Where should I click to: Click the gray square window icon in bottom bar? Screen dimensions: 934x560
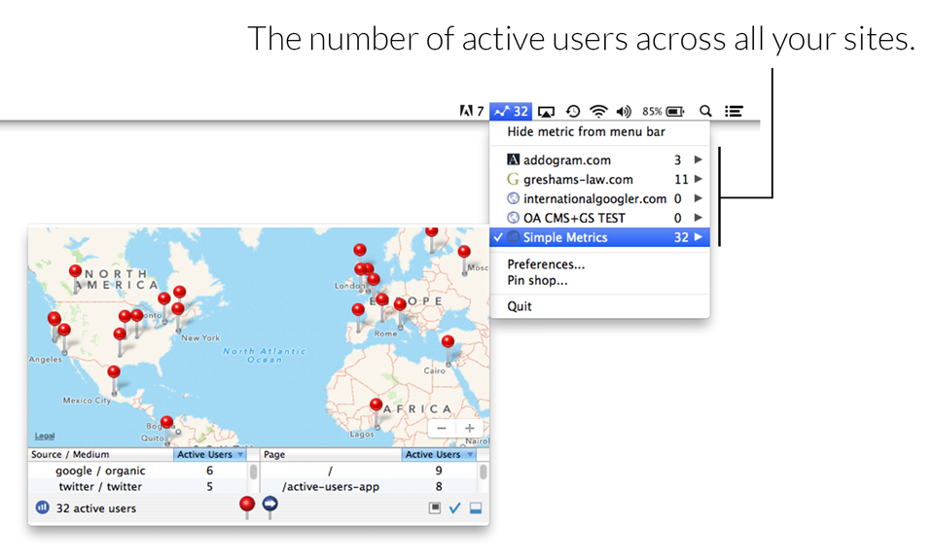click(435, 507)
